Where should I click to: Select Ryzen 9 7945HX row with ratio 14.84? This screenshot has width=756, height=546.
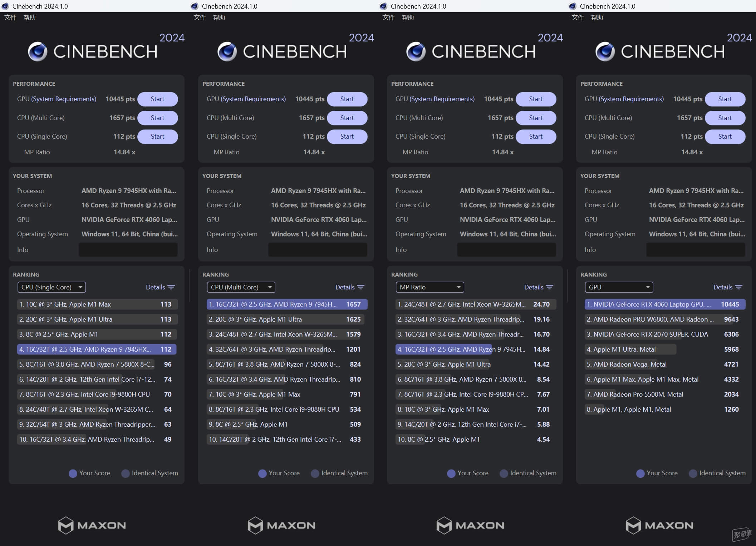coord(476,349)
